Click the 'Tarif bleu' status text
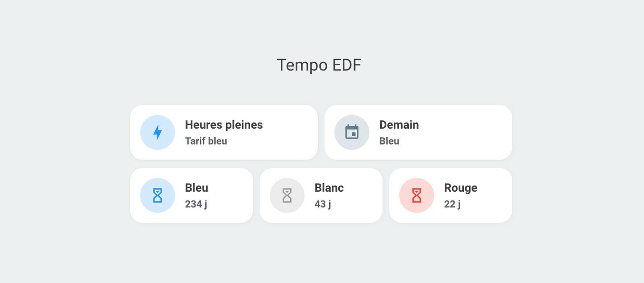This screenshot has height=283, width=644. click(206, 141)
